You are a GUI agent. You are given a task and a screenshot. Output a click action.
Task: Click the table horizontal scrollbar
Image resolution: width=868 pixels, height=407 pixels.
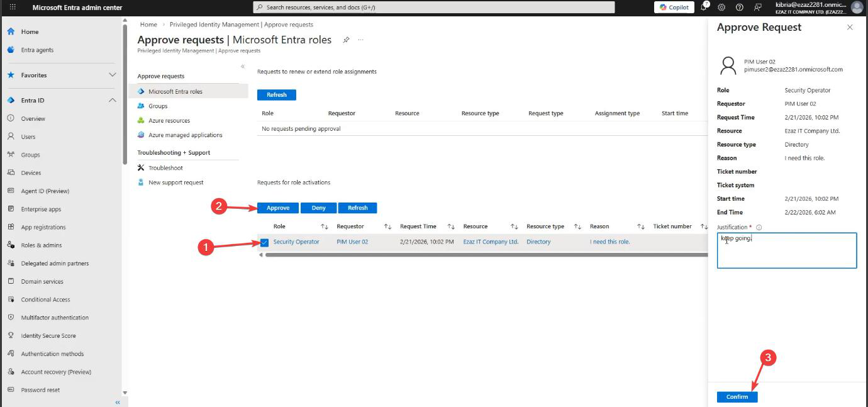[486, 255]
